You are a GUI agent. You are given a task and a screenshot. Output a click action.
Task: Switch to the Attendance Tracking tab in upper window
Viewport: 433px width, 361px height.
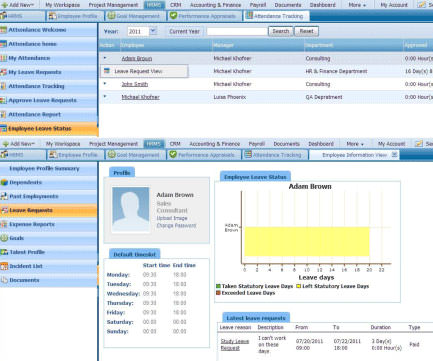pos(275,16)
